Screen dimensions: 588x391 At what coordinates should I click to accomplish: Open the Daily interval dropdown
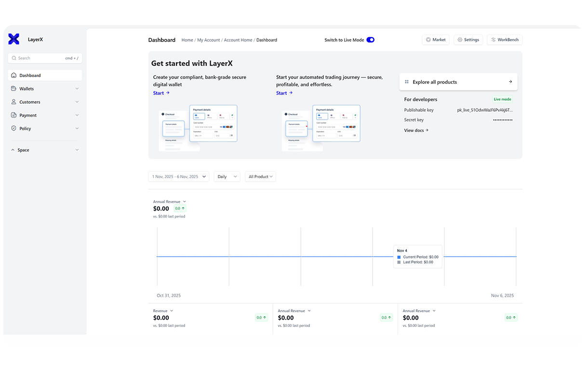[x=227, y=177]
